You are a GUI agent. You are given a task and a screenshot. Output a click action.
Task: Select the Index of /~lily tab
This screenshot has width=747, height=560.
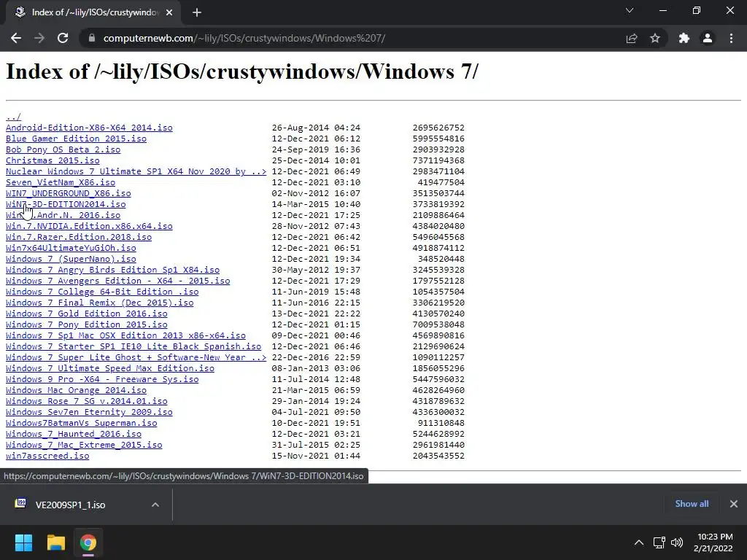pos(93,12)
